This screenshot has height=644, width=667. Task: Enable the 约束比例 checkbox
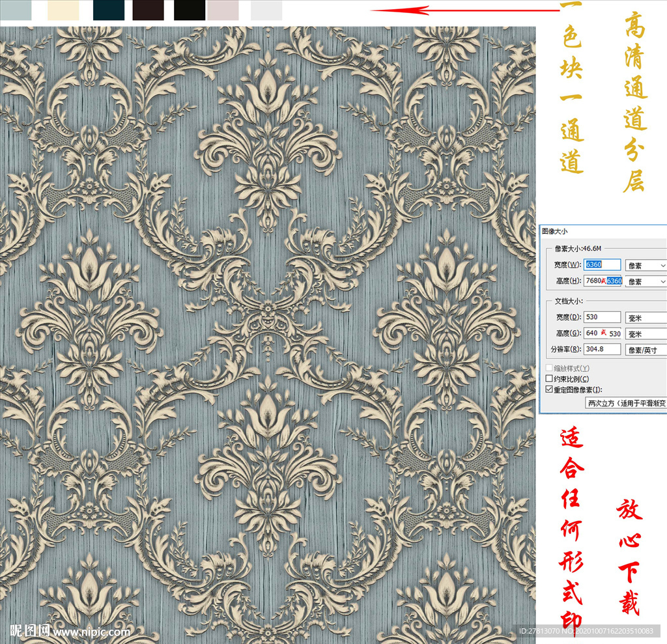549,378
